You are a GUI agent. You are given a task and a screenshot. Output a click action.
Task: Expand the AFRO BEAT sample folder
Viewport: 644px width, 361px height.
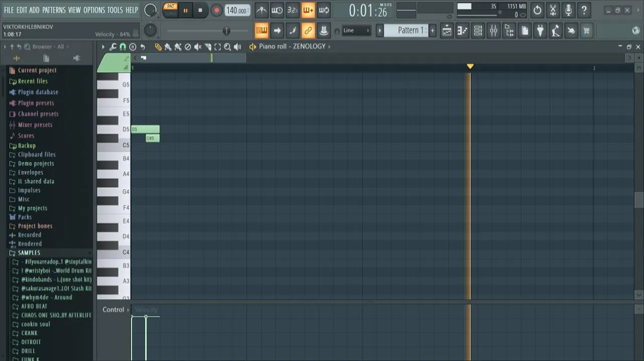click(x=34, y=306)
